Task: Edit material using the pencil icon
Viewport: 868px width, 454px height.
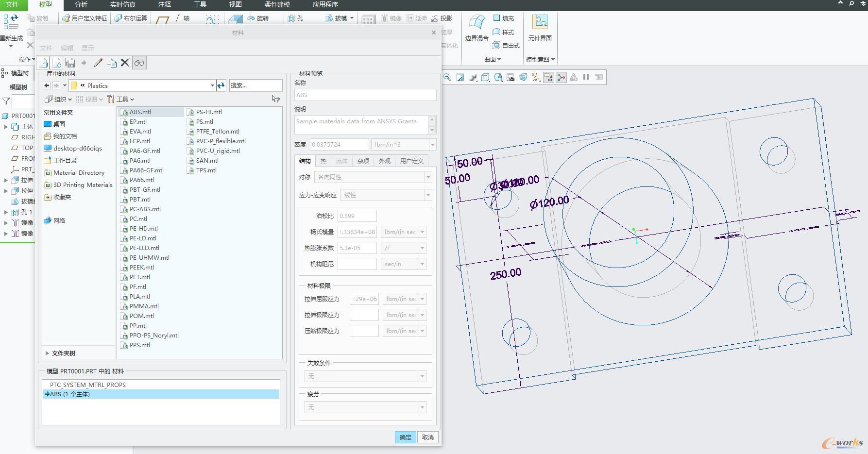Action: pos(98,63)
